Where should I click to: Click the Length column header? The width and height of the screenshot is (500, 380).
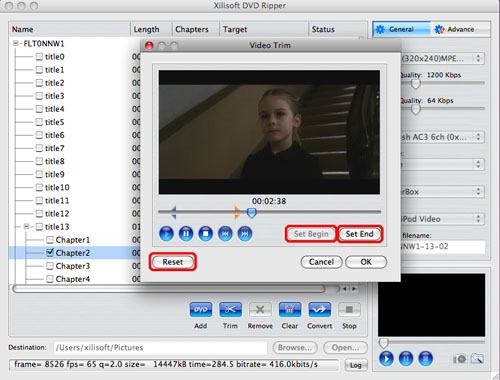[x=151, y=29]
